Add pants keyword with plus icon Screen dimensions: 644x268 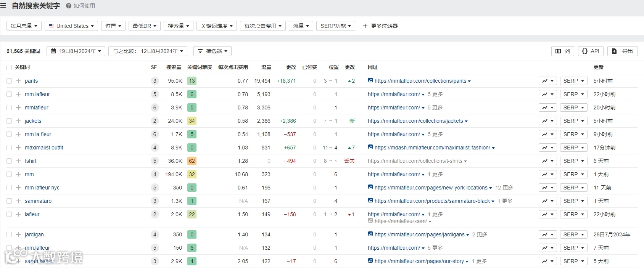pos(18,81)
